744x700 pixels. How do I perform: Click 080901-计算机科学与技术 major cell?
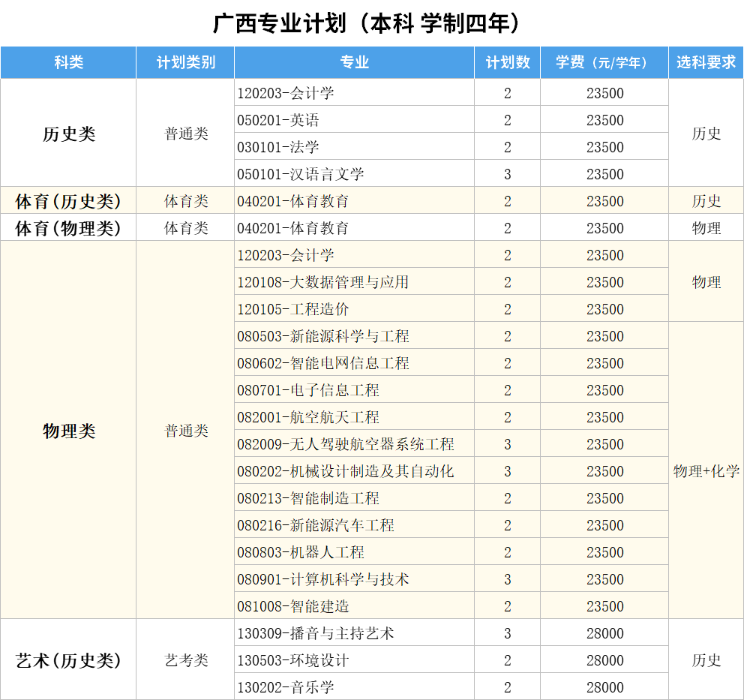pyautogui.click(x=323, y=579)
